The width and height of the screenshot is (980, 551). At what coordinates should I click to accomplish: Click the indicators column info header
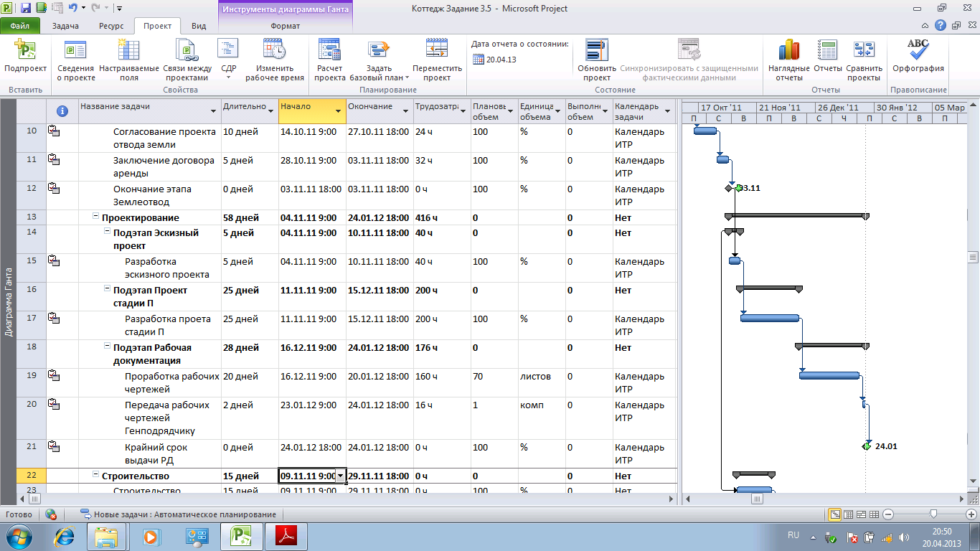click(62, 111)
